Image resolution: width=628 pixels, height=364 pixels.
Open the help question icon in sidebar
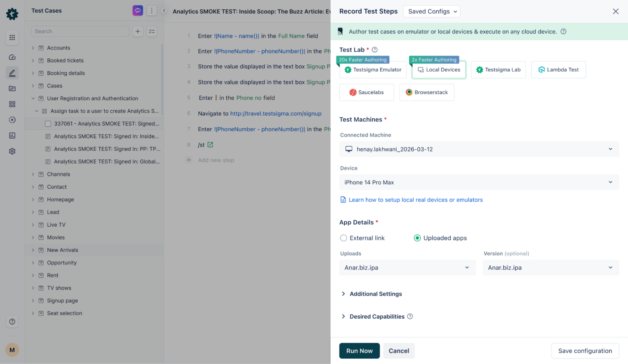pos(12,322)
